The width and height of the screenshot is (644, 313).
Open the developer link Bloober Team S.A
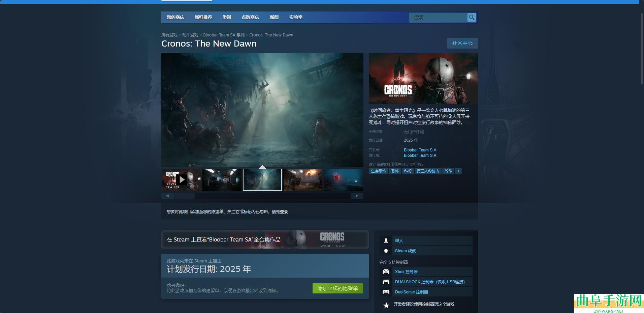pyautogui.click(x=420, y=150)
